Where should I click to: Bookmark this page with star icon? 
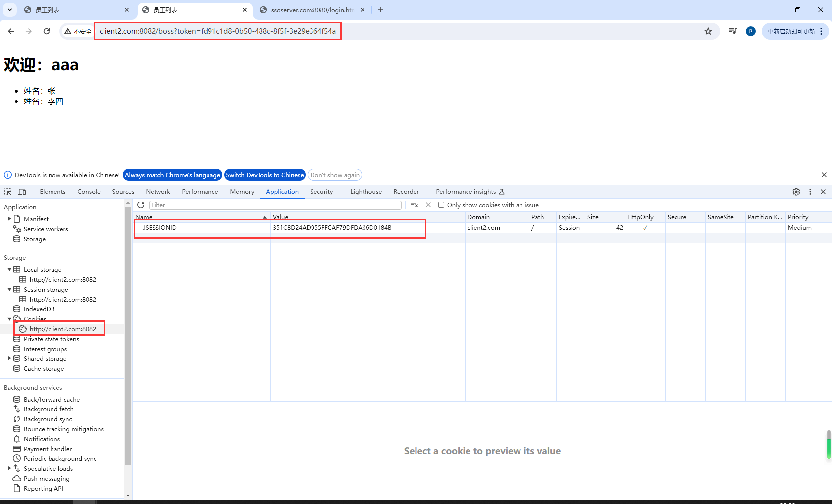708,31
